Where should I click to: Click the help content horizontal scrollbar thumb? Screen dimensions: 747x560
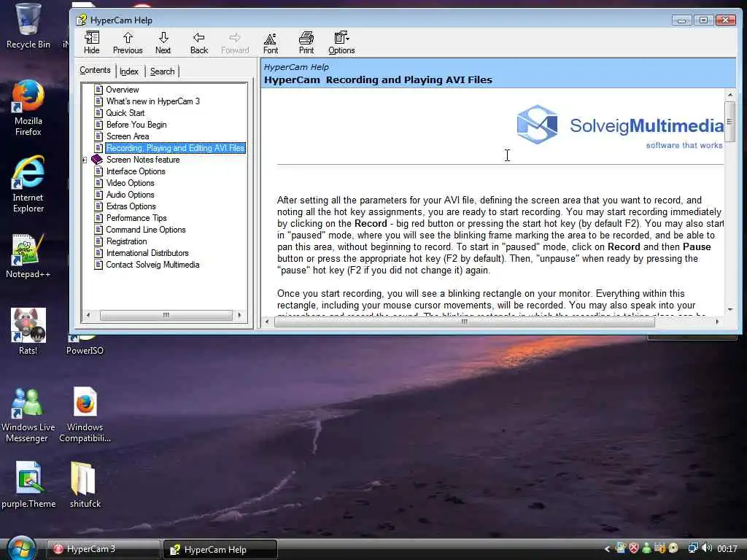point(465,322)
